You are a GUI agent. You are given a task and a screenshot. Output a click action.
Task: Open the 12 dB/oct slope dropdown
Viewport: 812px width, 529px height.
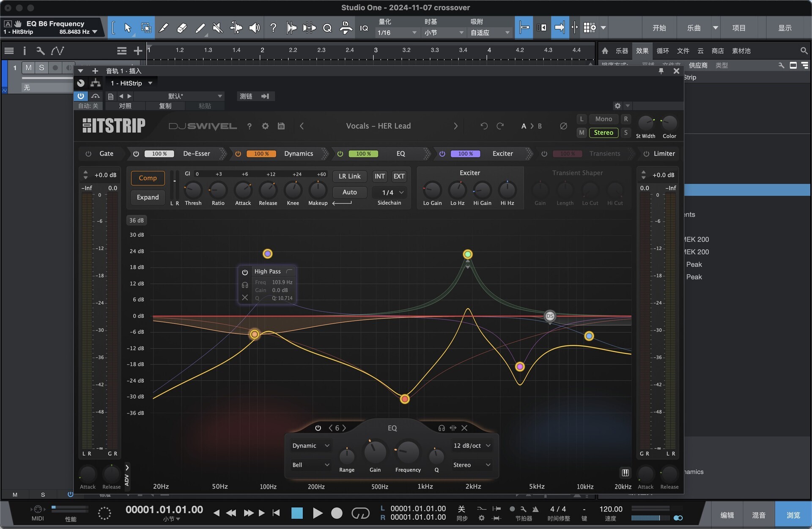(x=472, y=446)
